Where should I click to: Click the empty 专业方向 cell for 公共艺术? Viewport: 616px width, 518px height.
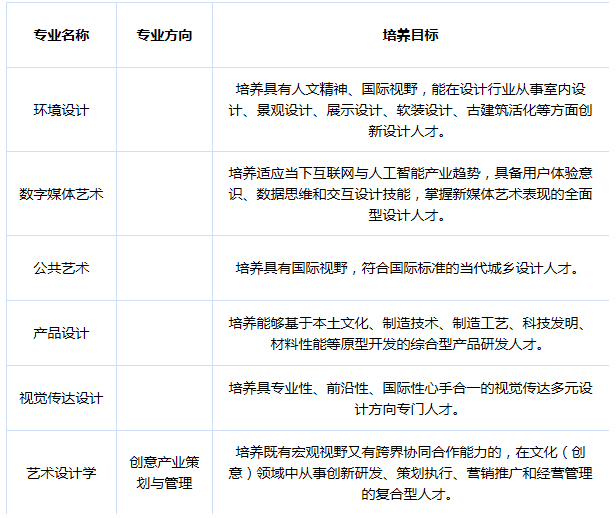coord(165,268)
